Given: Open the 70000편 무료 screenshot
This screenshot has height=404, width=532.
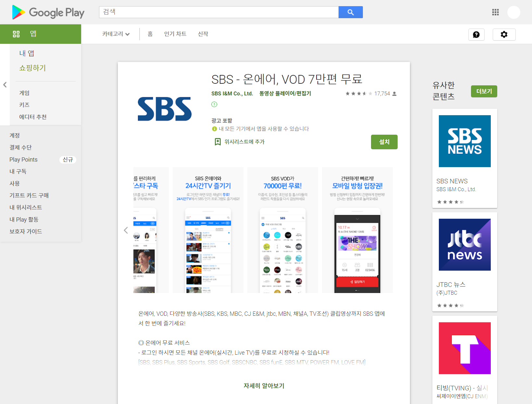Looking at the screenshot, I should tap(283, 230).
